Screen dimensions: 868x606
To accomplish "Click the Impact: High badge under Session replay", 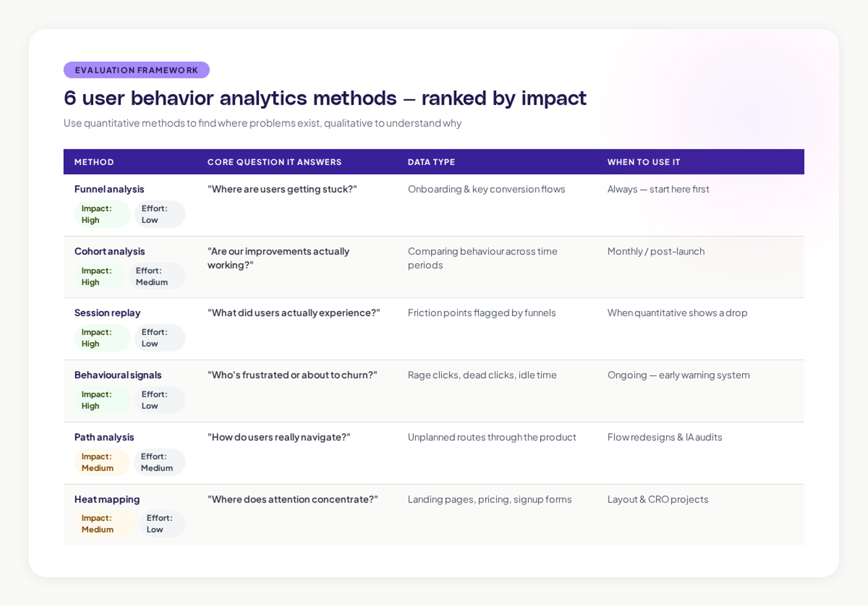I will 102,338.
